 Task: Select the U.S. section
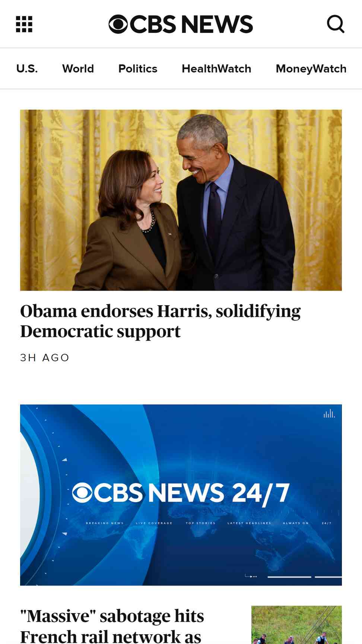[x=27, y=69]
